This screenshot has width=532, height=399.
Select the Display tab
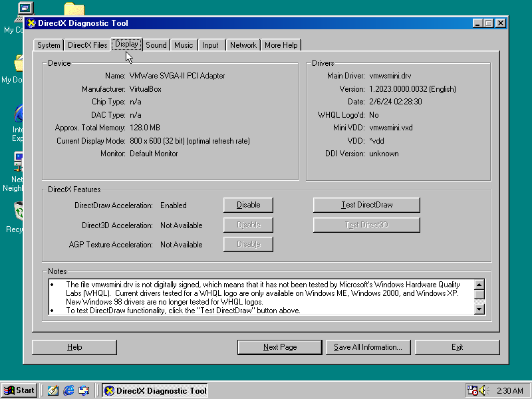(126, 44)
